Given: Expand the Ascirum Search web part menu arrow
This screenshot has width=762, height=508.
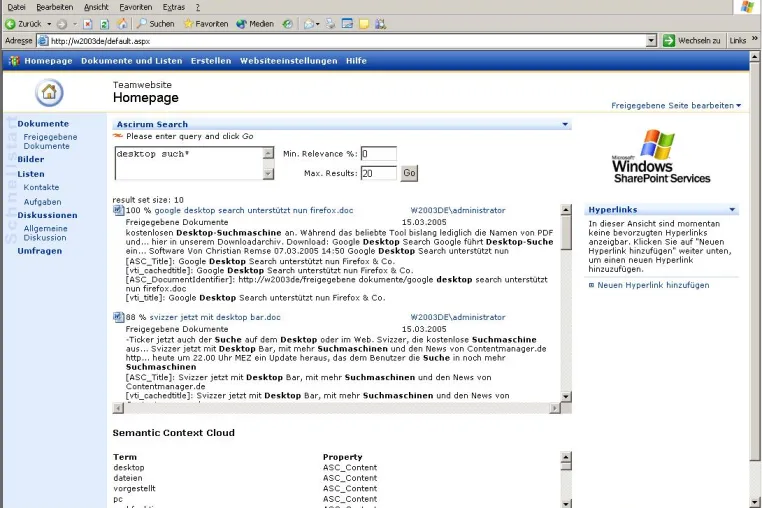Looking at the screenshot, I should pos(565,124).
